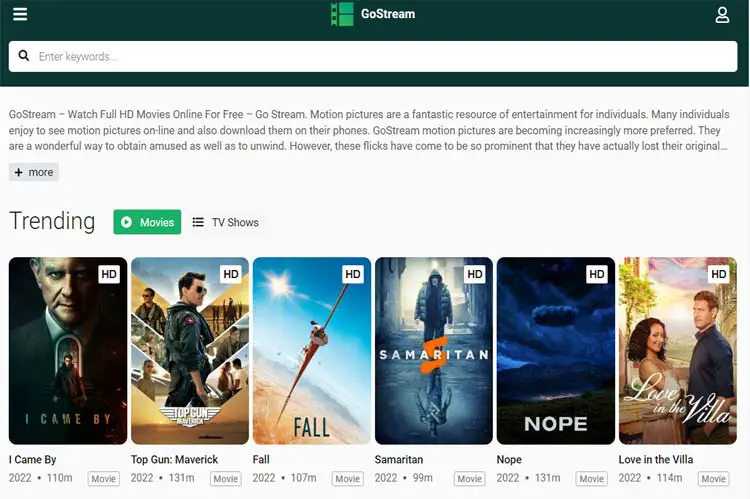Click the HD badge on Nope poster

tap(597, 274)
